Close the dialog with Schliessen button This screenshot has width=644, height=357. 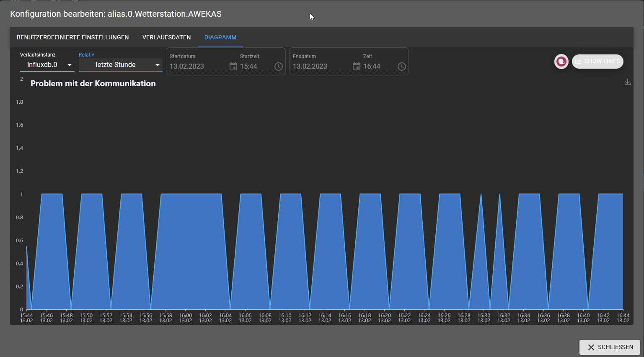[610, 347]
